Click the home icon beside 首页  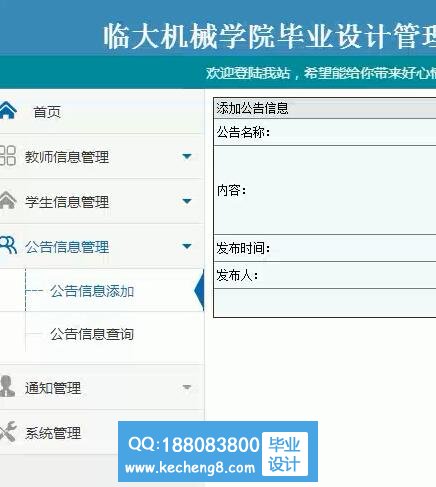tap(8, 110)
